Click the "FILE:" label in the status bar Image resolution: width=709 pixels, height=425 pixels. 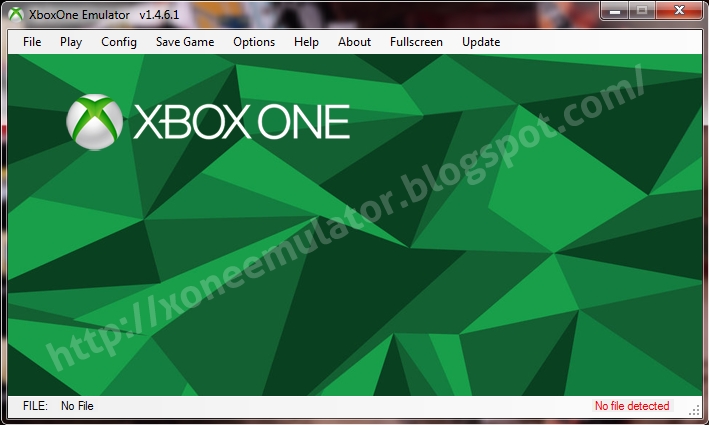[x=35, y=406]
